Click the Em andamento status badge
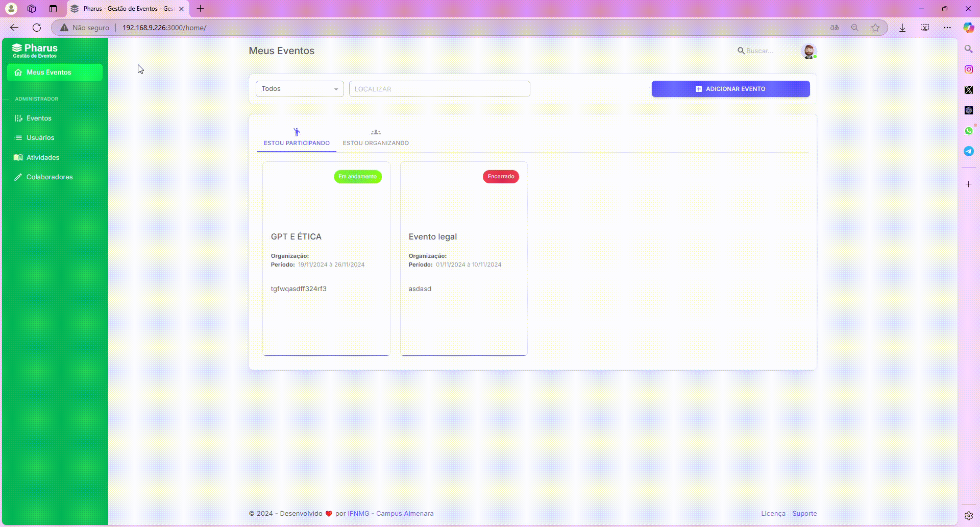980x527 pixels. 358,177
